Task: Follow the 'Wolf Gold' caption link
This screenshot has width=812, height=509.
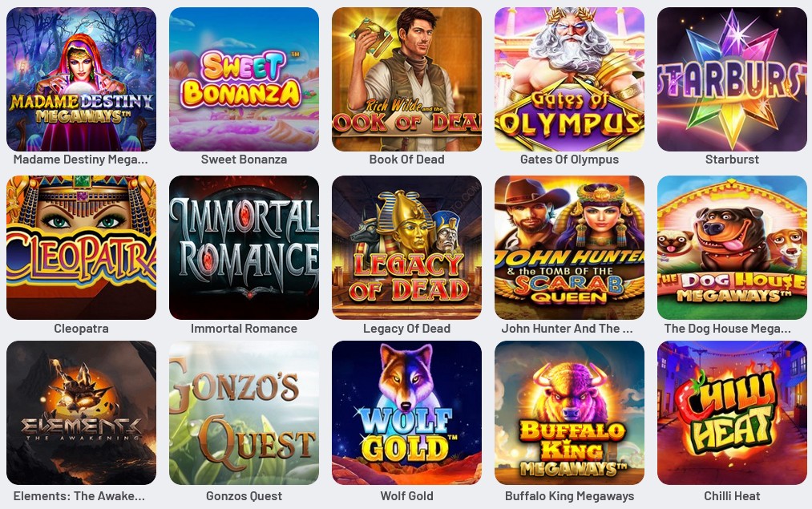Action: click(406, 496)
